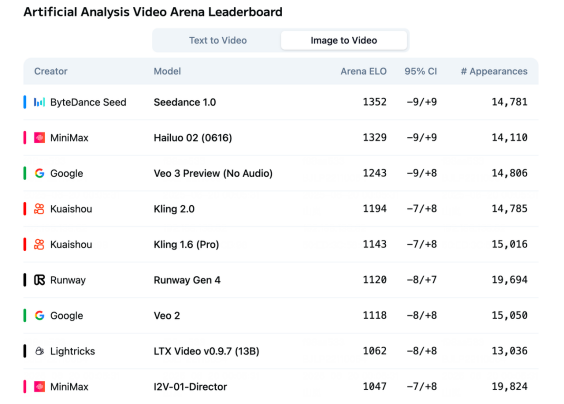
Task: Sort by the # Appearances column header
Action: click(494, 71)
